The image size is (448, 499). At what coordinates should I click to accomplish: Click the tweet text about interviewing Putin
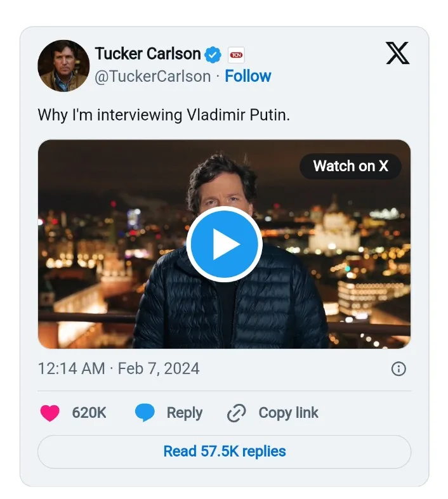tap(164, 115)
